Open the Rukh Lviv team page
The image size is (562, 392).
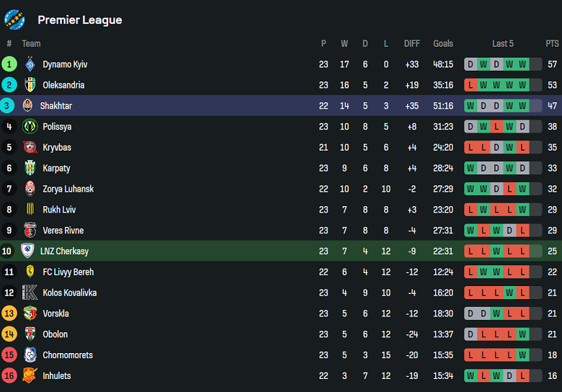pyautogui.click(x=59, y=210)
